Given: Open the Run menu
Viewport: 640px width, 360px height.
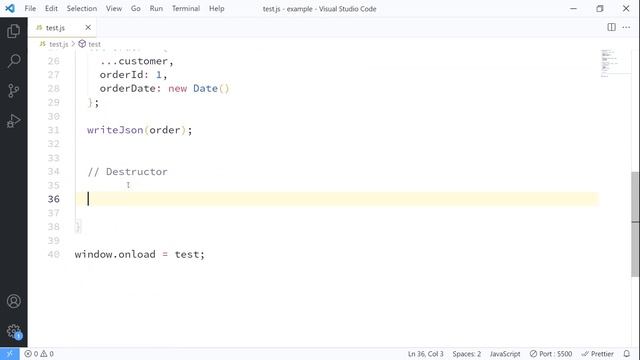Looking at the screenshot, I should pos(156,9).
